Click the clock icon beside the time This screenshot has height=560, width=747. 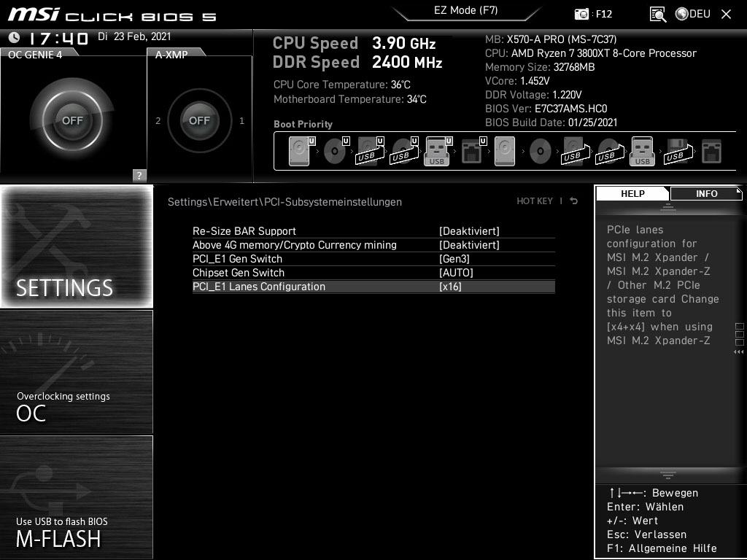coord(15,37)
